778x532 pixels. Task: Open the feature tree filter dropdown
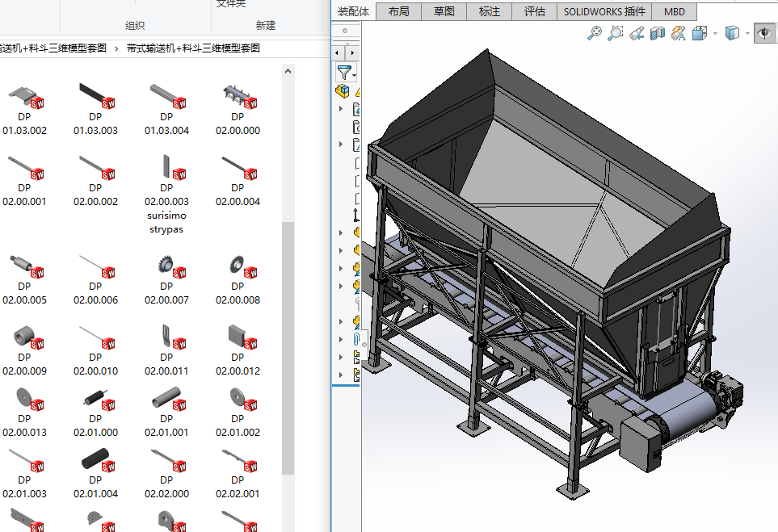pos(346,73)
